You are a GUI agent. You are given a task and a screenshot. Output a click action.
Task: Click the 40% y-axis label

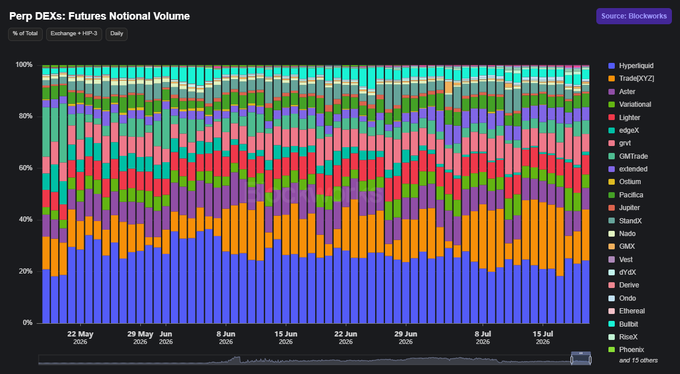(26, 220)
